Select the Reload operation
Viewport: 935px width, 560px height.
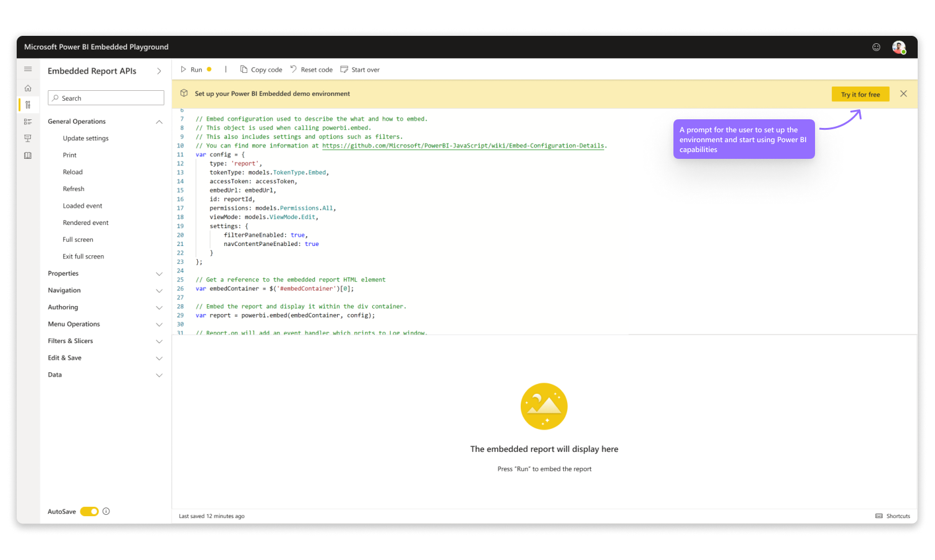click(x=72, y=172)
